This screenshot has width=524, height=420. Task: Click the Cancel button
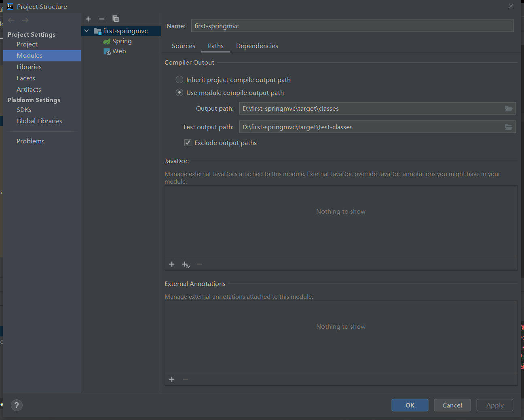(452, 405)
